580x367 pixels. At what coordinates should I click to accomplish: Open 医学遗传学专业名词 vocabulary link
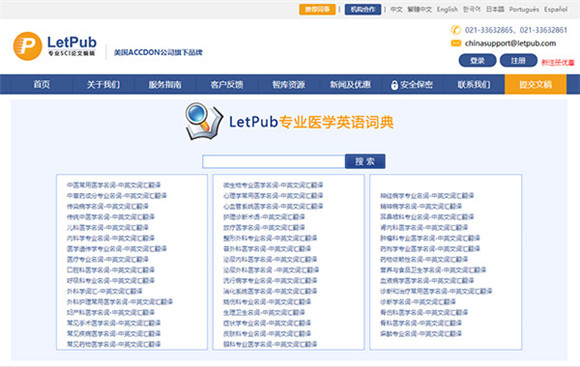click(117, 249)
